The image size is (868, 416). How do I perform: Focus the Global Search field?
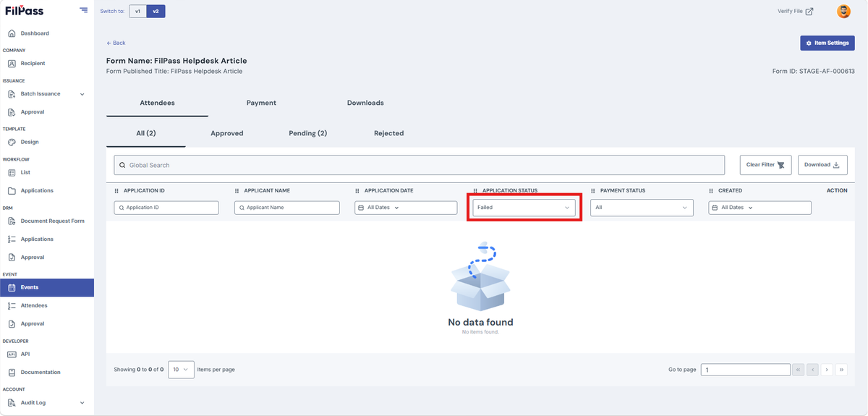tap(420, 165)
